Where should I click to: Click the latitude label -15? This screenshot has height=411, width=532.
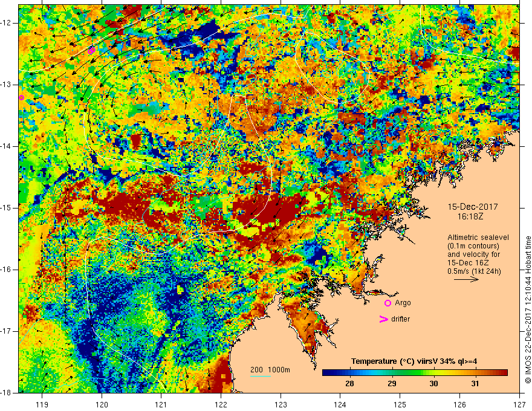point(7,208)
